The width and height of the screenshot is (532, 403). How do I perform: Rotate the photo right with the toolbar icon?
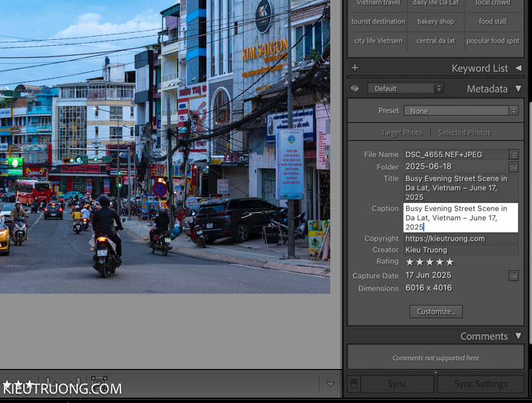point(76,382)
